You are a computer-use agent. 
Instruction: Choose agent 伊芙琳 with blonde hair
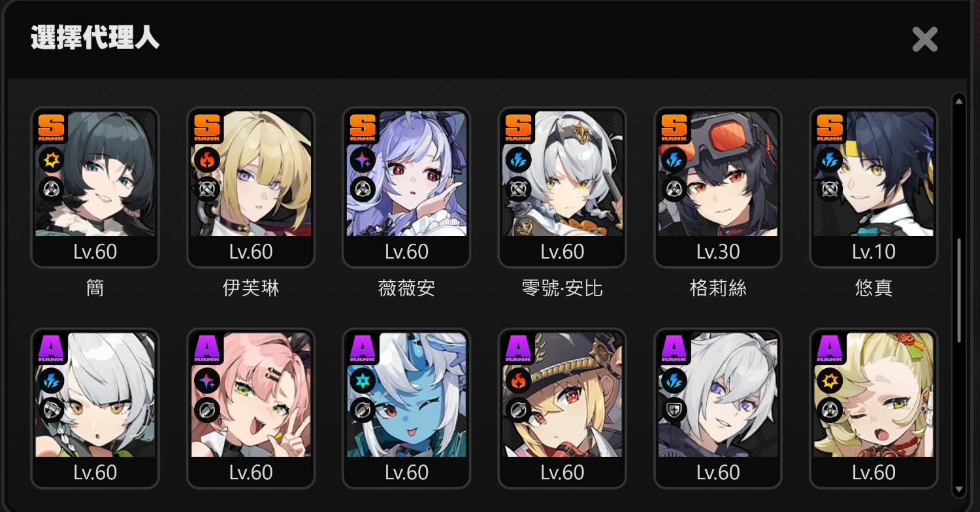point(251,188)
